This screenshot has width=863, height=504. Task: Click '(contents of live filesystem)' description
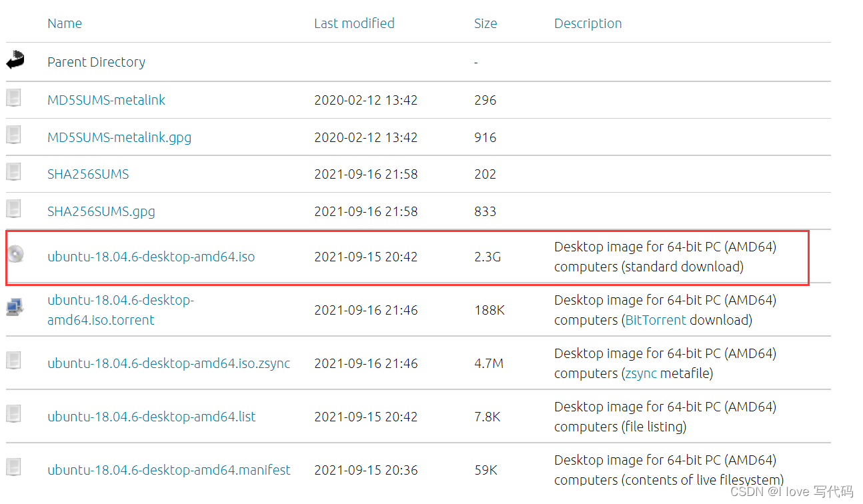tap(702, 480)
